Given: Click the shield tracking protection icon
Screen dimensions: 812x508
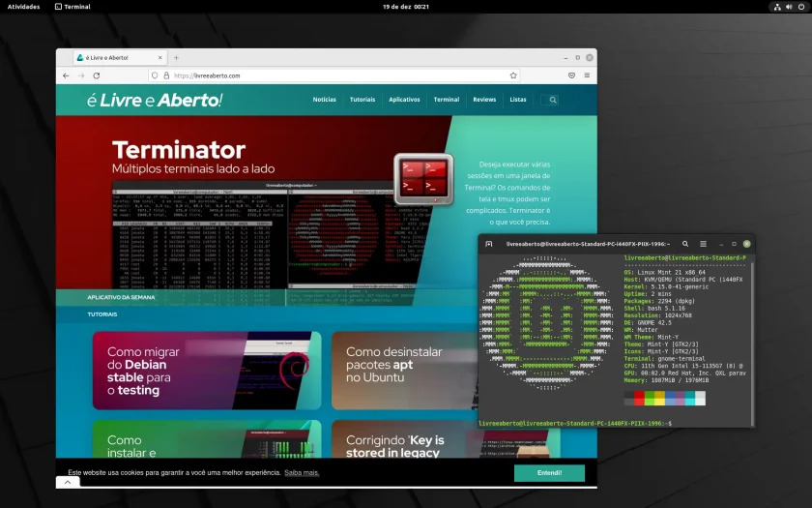Looking at the screenshot, I should tap(155, 75).
